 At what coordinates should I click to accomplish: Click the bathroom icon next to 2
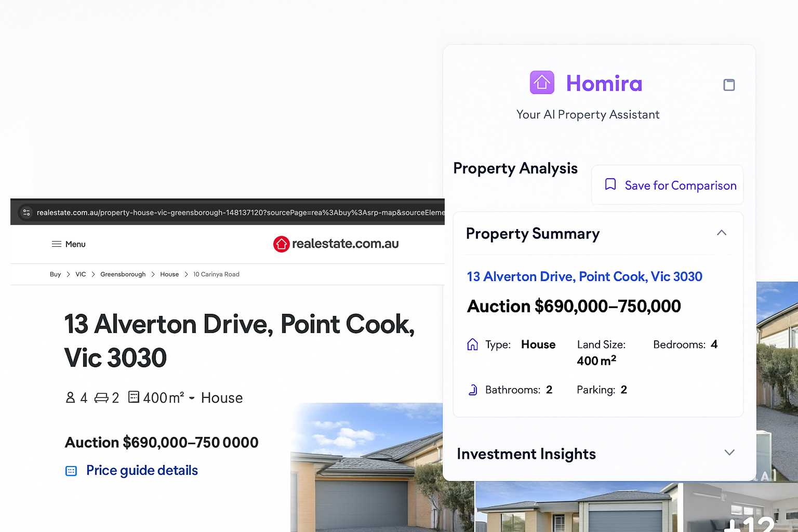pos(101,398)
